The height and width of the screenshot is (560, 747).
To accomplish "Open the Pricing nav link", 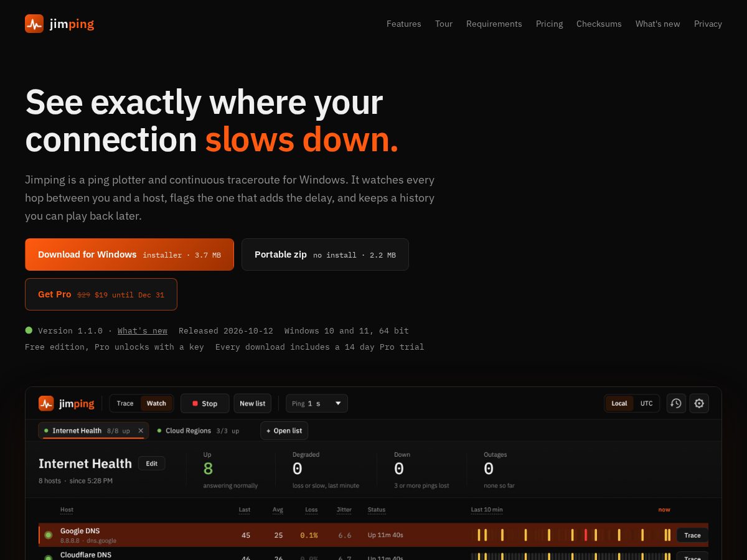I will (550, 24).
